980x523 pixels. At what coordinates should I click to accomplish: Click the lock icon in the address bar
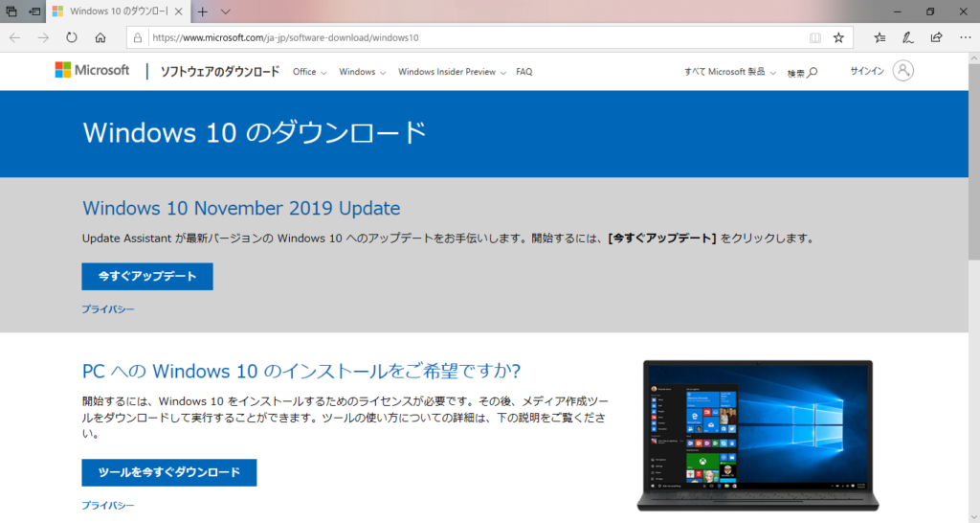(x=138, y=37)
